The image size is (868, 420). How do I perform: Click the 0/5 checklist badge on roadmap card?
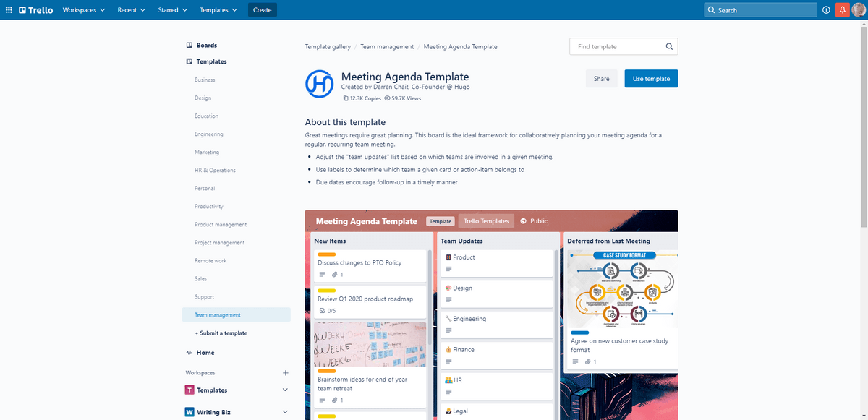click(x=328, y=311)
